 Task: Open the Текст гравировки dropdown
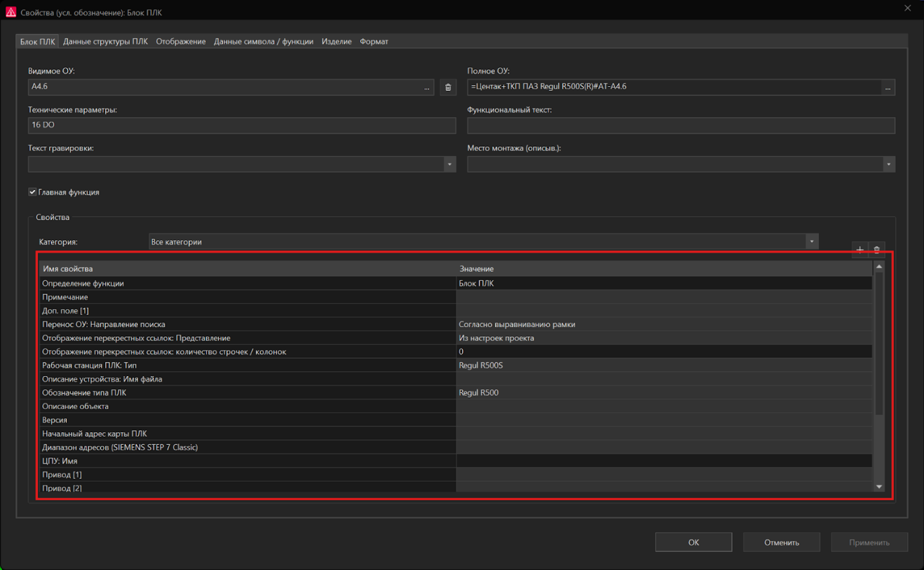point(449,164)
